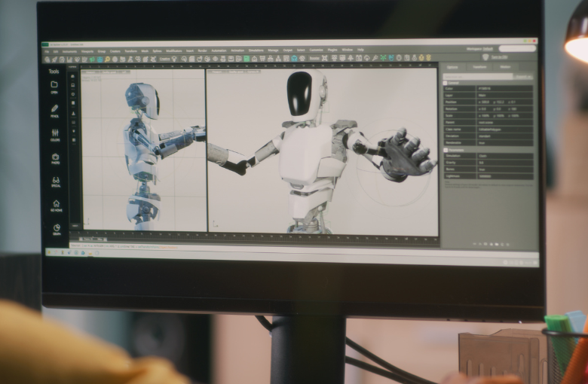Collapse the General section checkbox
The image size is (588, 384).
[x=446, y=83]
